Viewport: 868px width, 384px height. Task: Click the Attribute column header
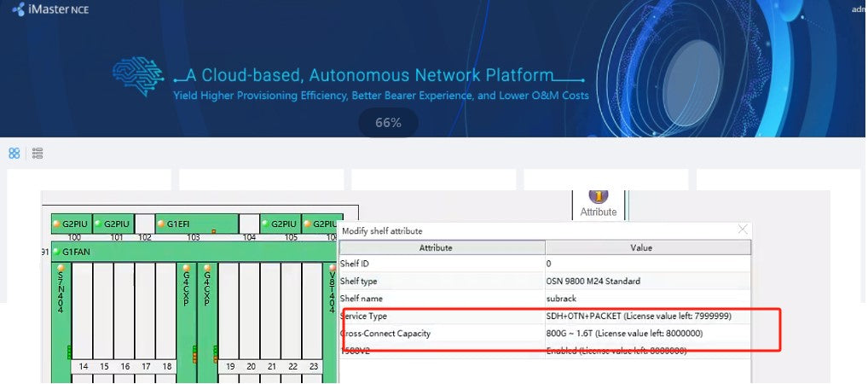tap(442, 247)
